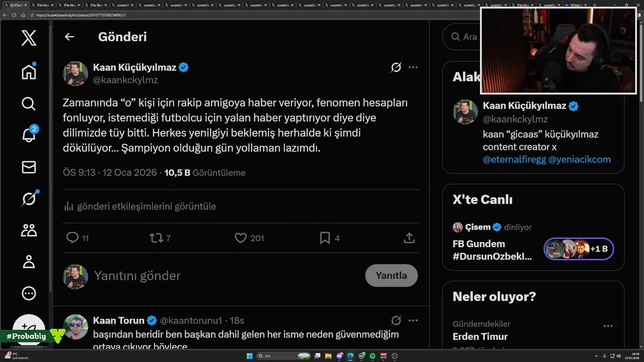Viewport: 644px width, 362px height.
Task: Open three-dot menu on main post
Action: (x=413, y=67)
